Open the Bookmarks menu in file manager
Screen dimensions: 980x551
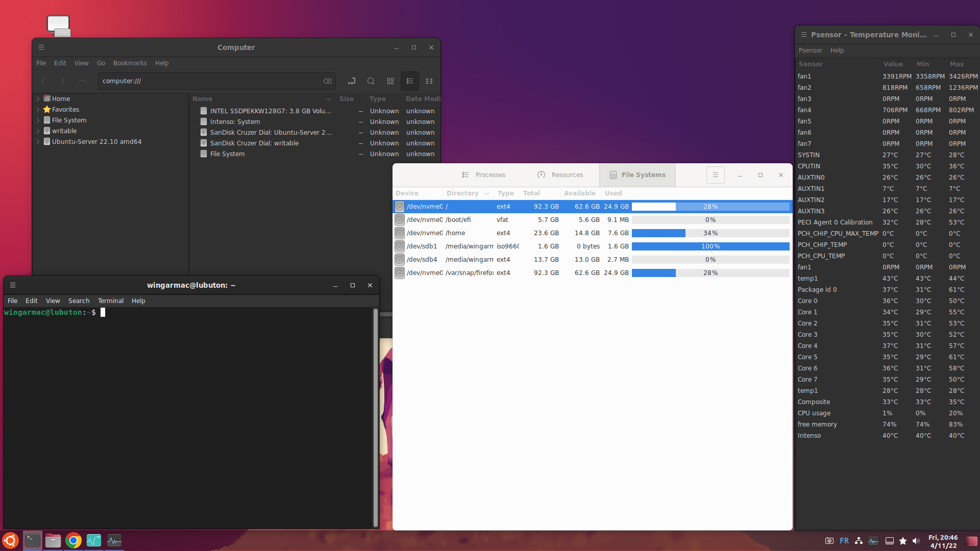click(130, 63)
